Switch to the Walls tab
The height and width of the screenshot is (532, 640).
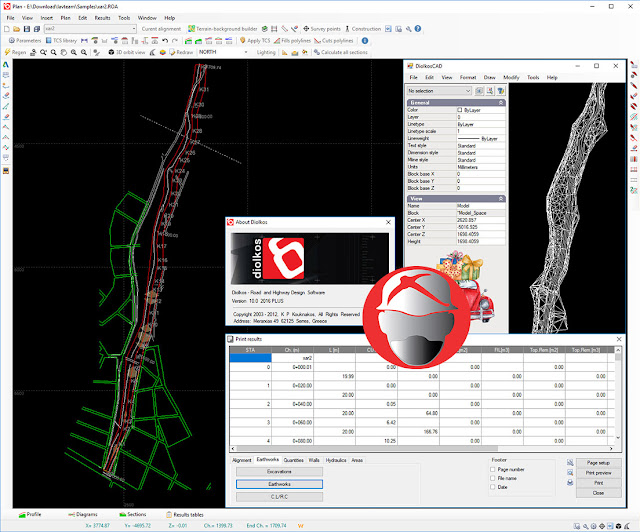click(314, 460)
